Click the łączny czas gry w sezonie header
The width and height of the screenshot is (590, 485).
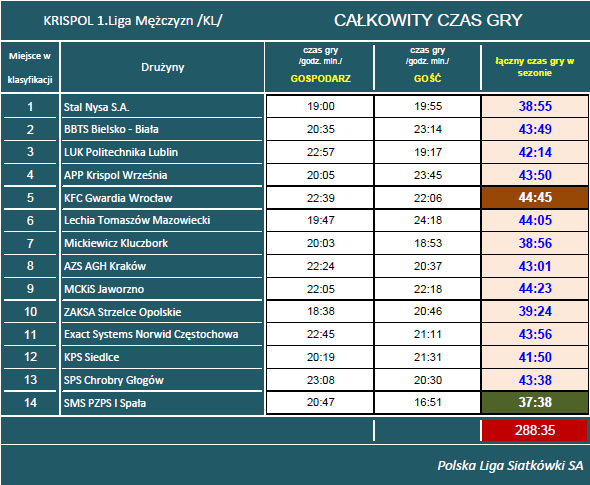(535, 67)
